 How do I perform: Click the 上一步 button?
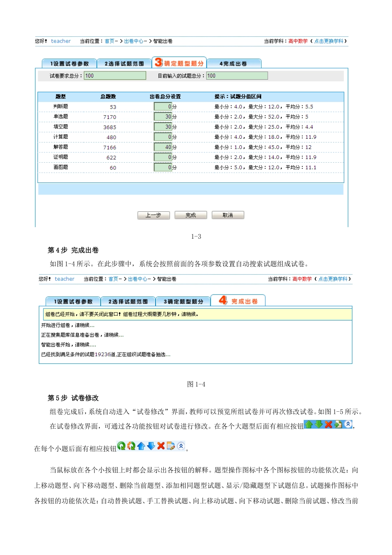click(153, 215)
